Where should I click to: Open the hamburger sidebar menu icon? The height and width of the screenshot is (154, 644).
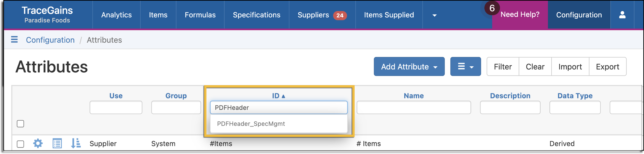pos(14,40)
